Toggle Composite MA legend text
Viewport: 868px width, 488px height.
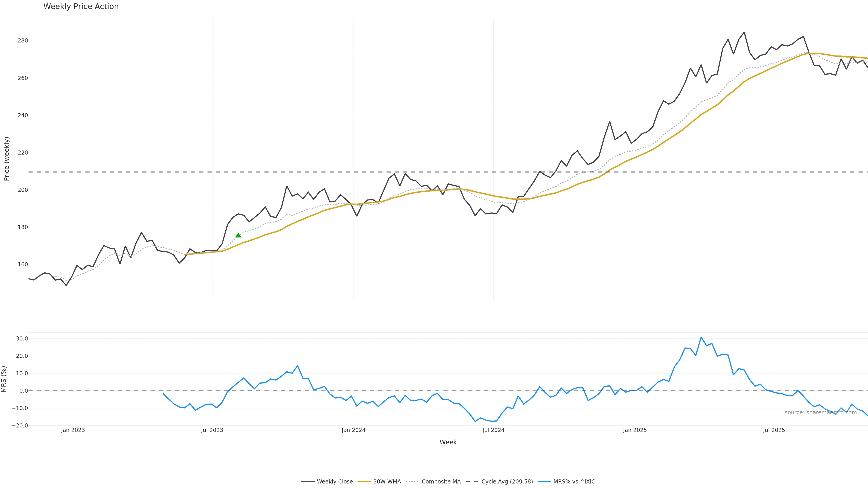click(x=441, y=482)
